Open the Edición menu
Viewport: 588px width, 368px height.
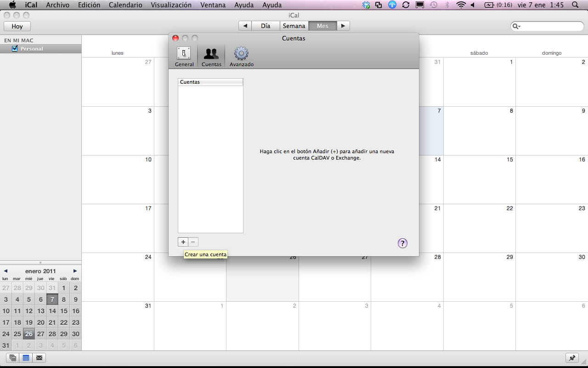89,5
